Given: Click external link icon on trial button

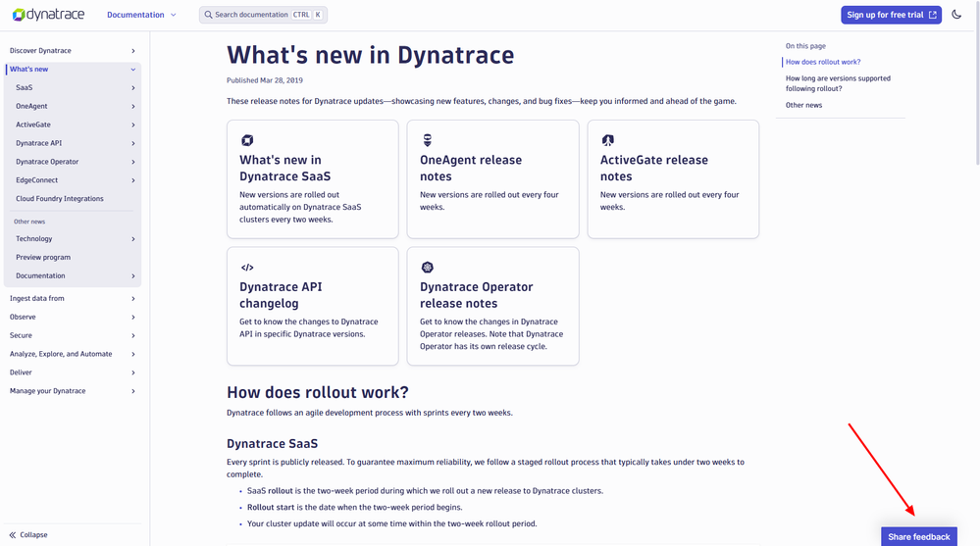Looking at the screenshot, I should tap(933, 15).
